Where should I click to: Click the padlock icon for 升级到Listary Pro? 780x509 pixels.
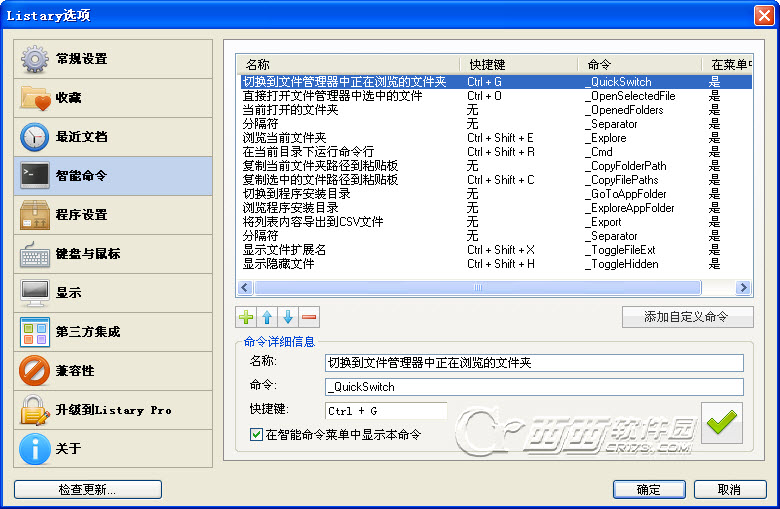point(34,410)
